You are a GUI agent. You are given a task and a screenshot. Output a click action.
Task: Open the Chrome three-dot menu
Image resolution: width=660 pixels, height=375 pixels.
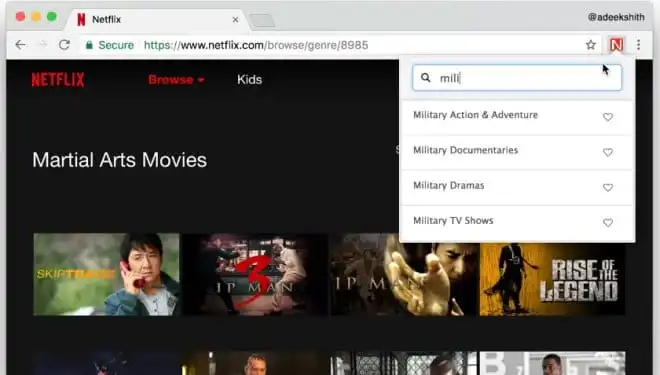coord(639,45)
